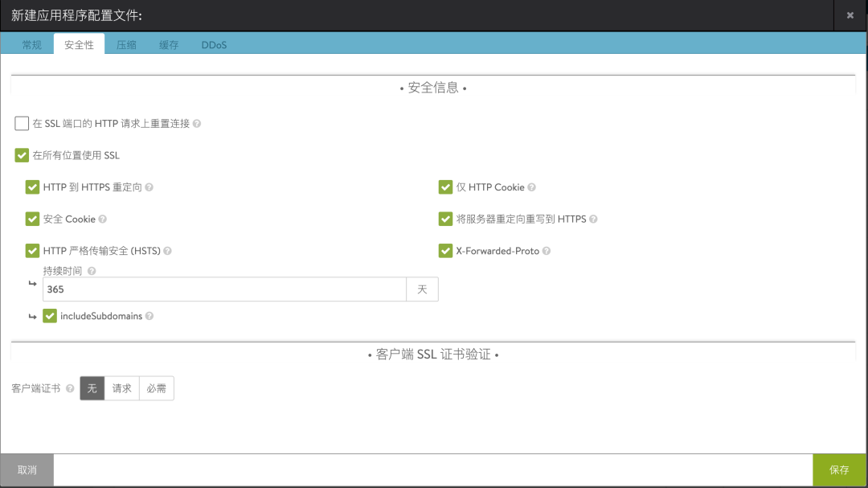The image size is (868, 488).
Task: Show help icon next to 安全 Cookie
Action: pos(102,219)
